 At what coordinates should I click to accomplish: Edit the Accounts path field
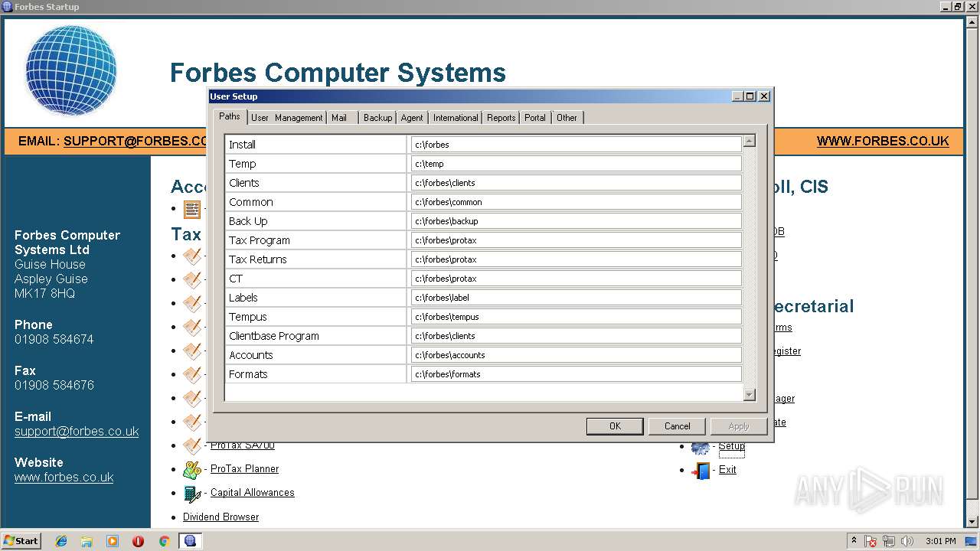(576, 355)
